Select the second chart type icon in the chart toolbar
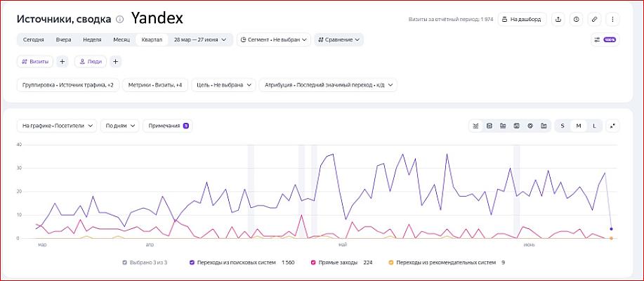644x281 pixels. point(489,126)
